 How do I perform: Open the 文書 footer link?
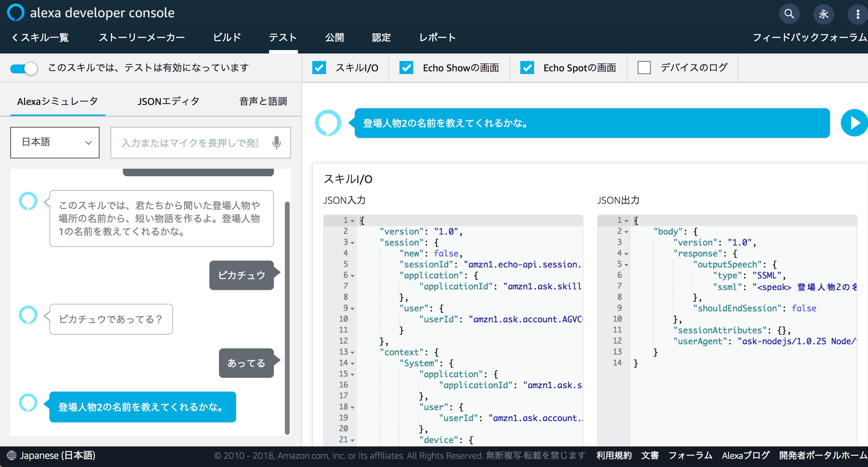(x=650, y=455)
